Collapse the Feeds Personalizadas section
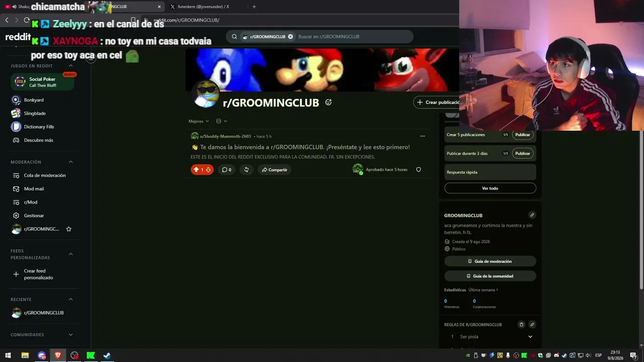Screen dimensions: 644x362 (70, 254)
